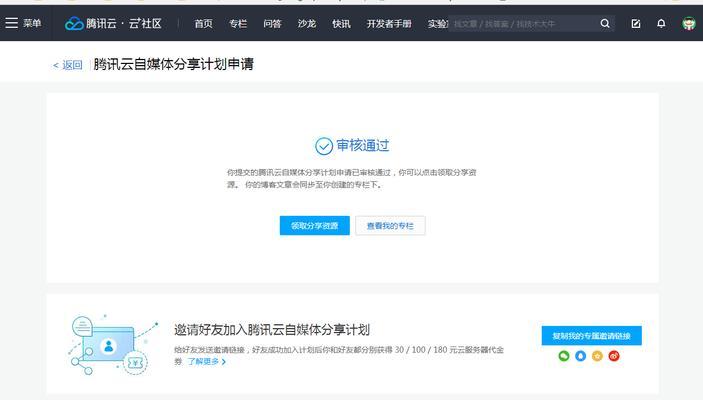Viewport: 703px width, 400px height.
Task: Click the search magnifier icon
Action: click(605, 23)
